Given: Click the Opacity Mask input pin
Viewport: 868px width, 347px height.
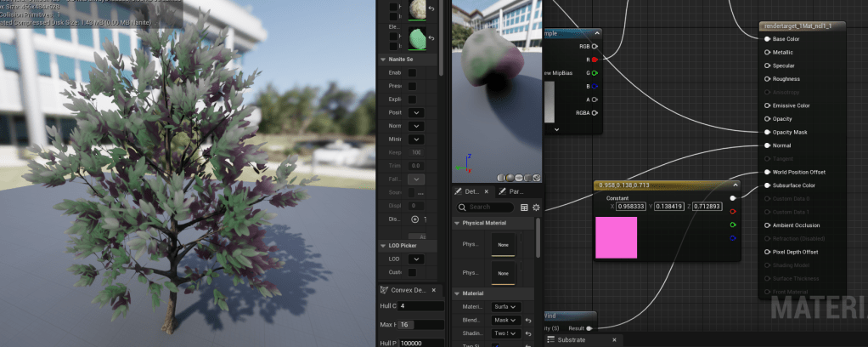Looking at the screenshot, I should (x=767, y=132).
